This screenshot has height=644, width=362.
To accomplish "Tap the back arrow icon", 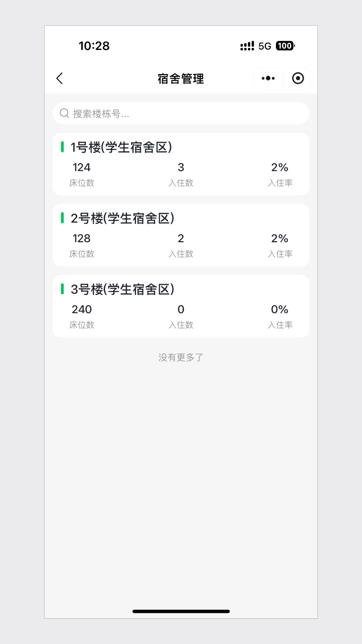I will pyautogui.click(x=60, y=78).
